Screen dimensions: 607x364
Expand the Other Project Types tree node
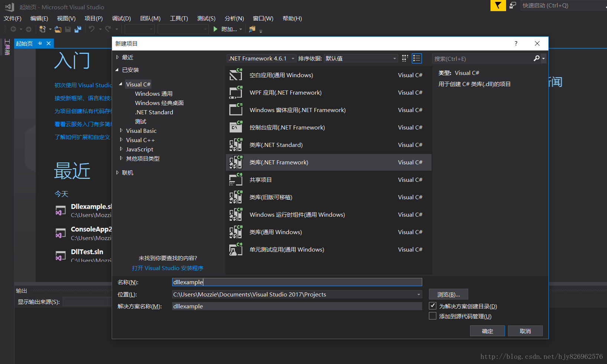[121, 158]
